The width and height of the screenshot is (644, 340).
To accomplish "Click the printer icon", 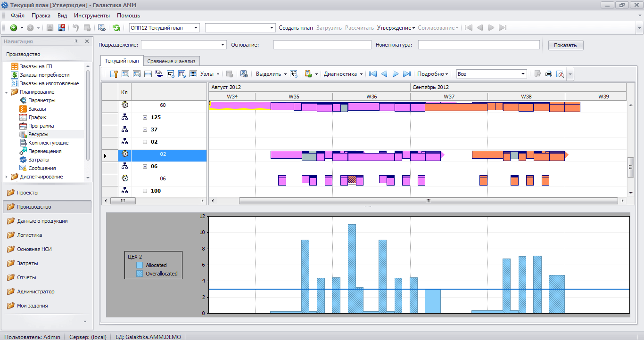I will (549, 74).
